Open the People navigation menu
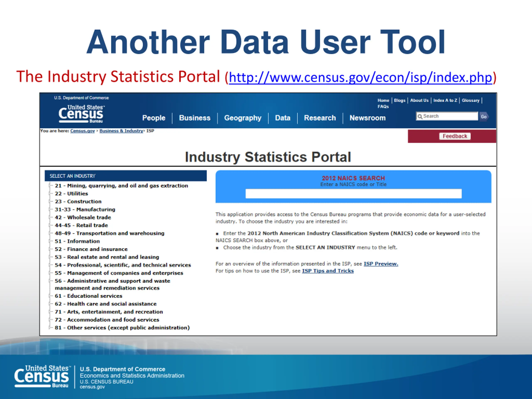 pyautogui.click(x=154, y=118)
